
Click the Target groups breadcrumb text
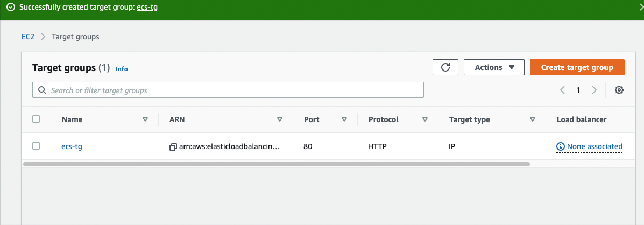(x=75, y=37)
